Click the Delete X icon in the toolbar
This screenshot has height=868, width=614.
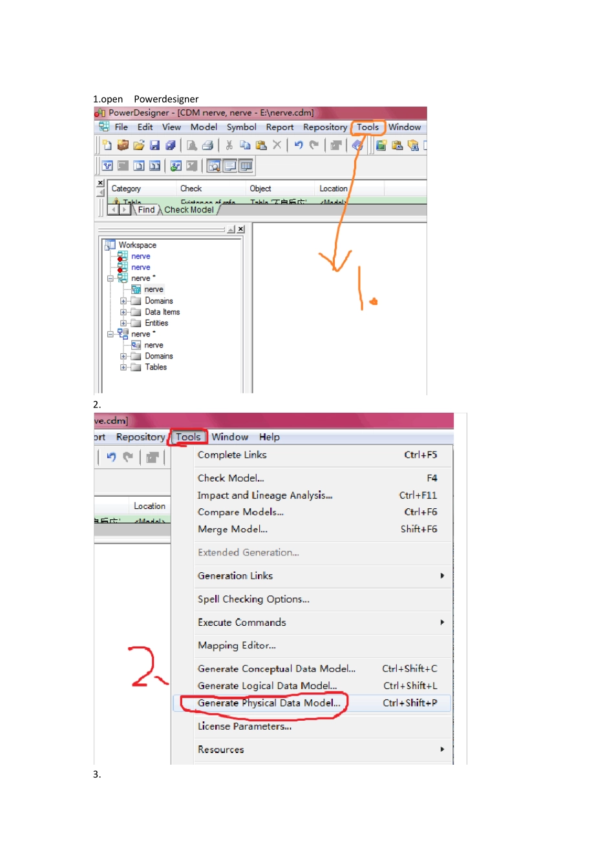[277, 145]
